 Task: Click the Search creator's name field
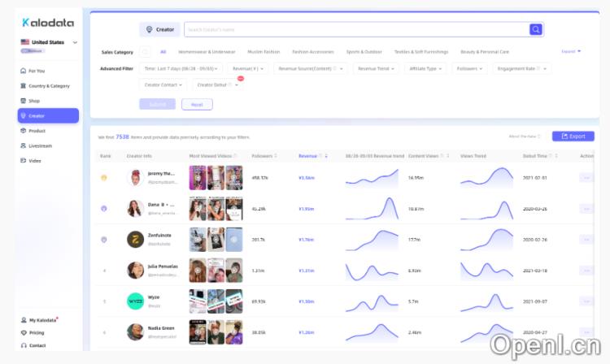click(x=355, y=30)
